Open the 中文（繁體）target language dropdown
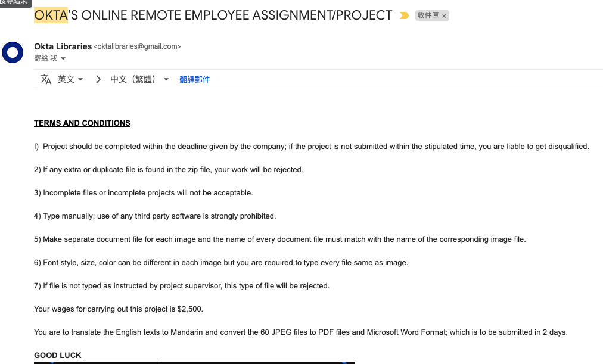603x364 pixels. 139,79
